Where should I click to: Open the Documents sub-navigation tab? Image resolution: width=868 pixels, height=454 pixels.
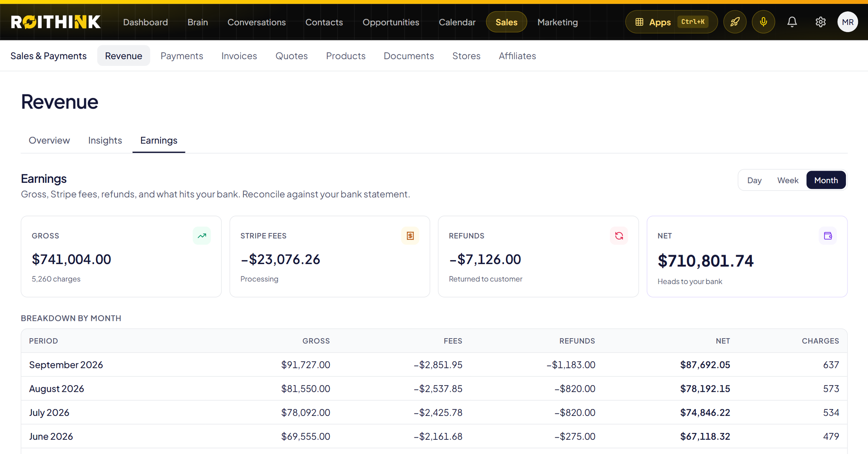pos(409,56)
